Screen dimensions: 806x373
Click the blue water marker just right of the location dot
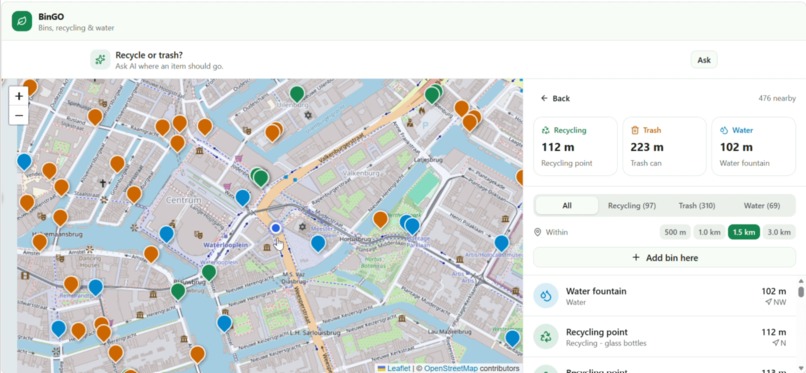click(318, 243)
